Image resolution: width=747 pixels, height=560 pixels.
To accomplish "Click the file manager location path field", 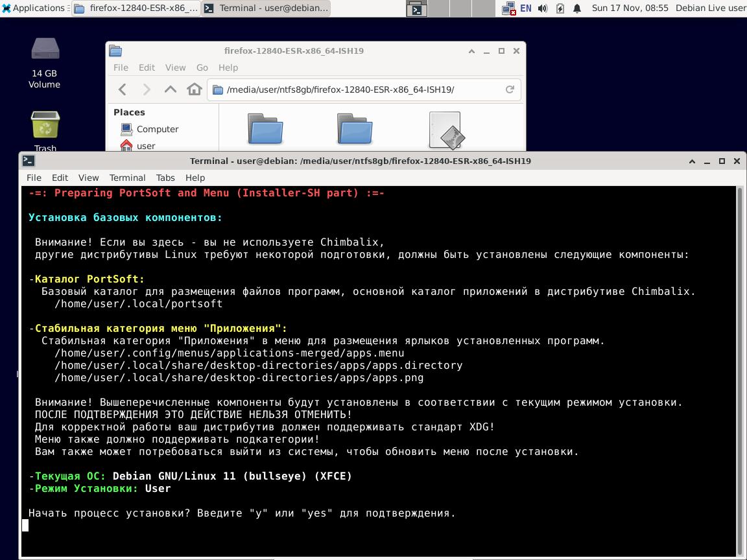I will 364,89.
